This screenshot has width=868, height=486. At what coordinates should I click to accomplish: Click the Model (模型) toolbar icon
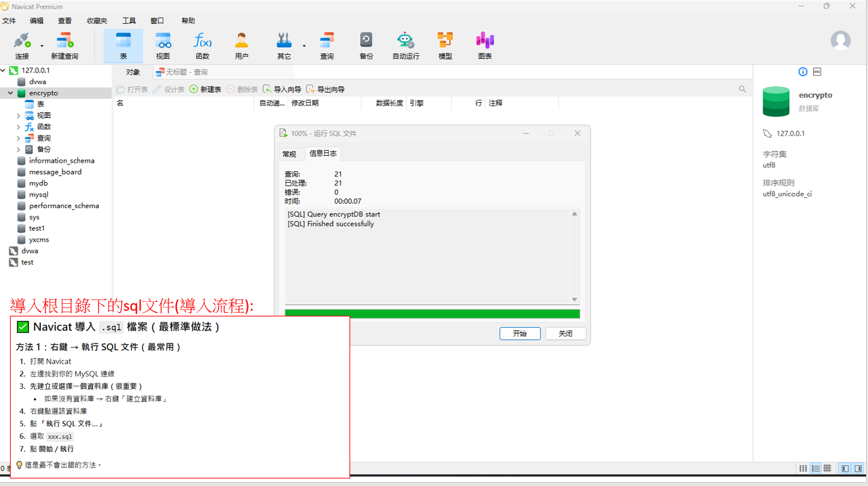point(445,46)
